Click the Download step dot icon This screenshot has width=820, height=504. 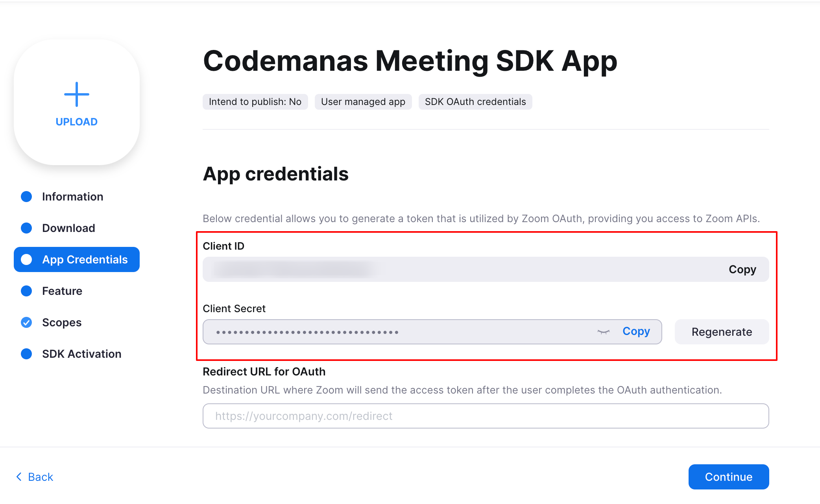click(26, 228)
